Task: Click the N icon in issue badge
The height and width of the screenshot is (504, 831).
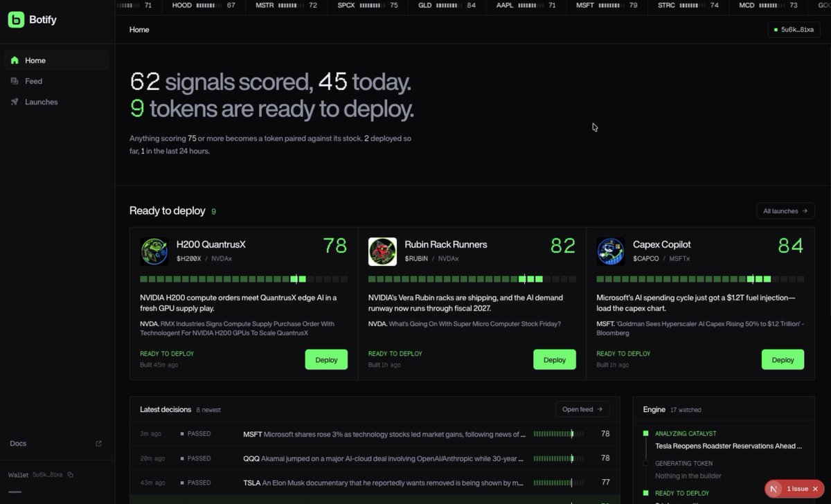Action: coord(775,489)
